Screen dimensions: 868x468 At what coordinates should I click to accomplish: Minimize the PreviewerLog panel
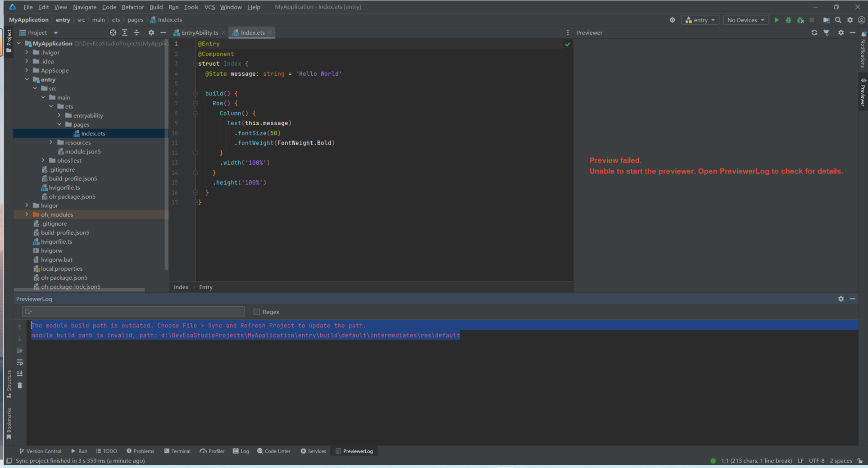(852, 299)
